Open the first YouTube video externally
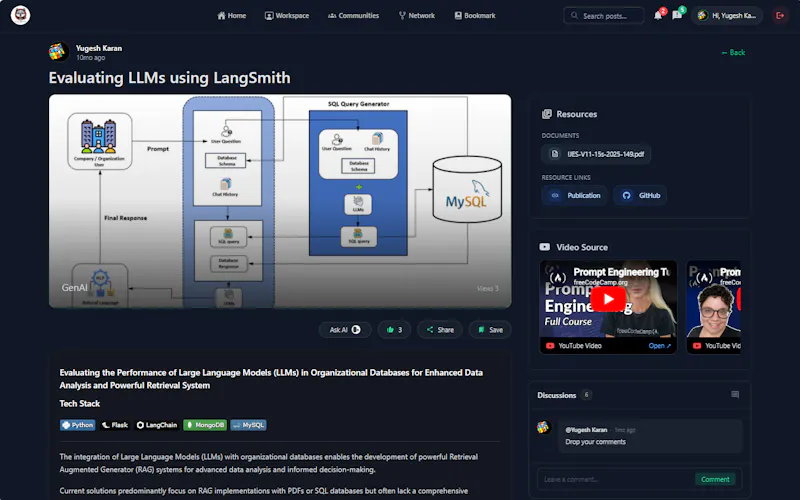This screenshot has height=500, width=800. [x=659, y=346]
